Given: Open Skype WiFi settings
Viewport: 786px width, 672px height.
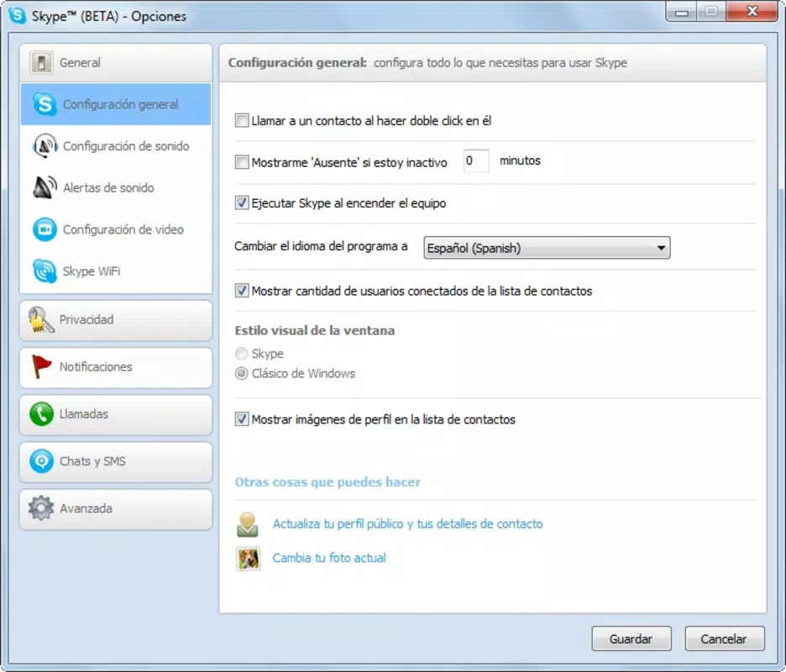Looking at the screenshot, I should [x=116, y=270].
